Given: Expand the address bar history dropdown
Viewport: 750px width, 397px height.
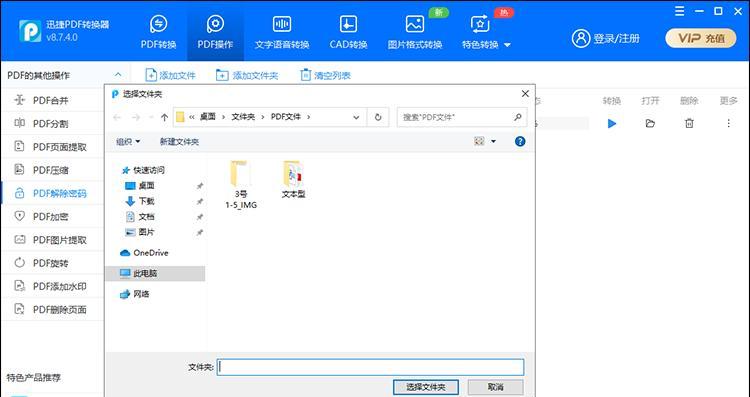Looking at the screenshot, I should click(x=356, y=117).
